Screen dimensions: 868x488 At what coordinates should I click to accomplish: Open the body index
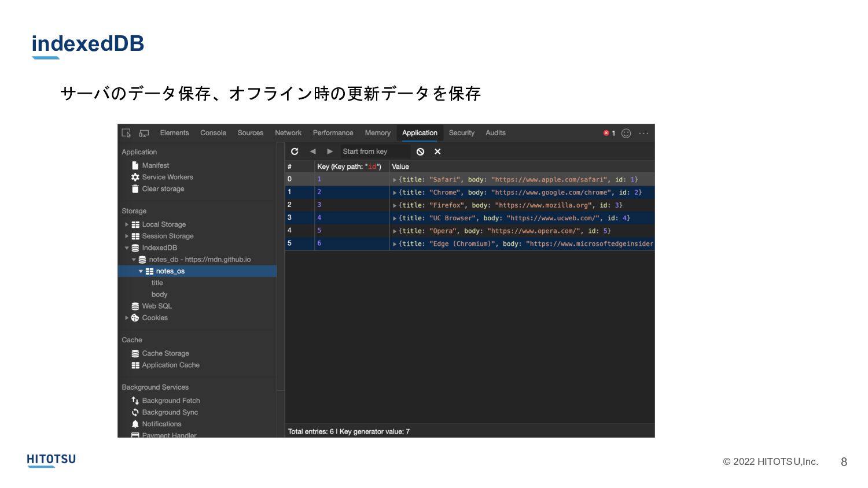(159, 294)
